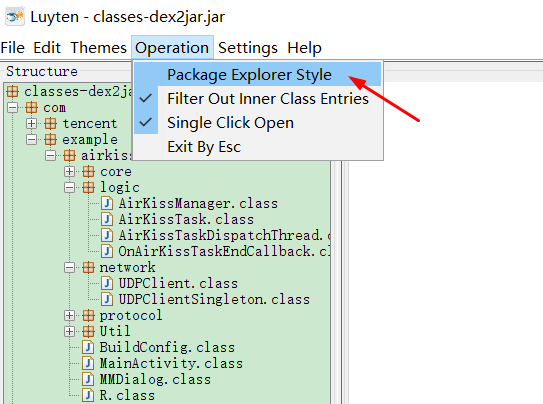Image resolution: width=543 pixels, height=404 pixels.
Task: Collapse the com package node
Action: (x=12, y=108)
